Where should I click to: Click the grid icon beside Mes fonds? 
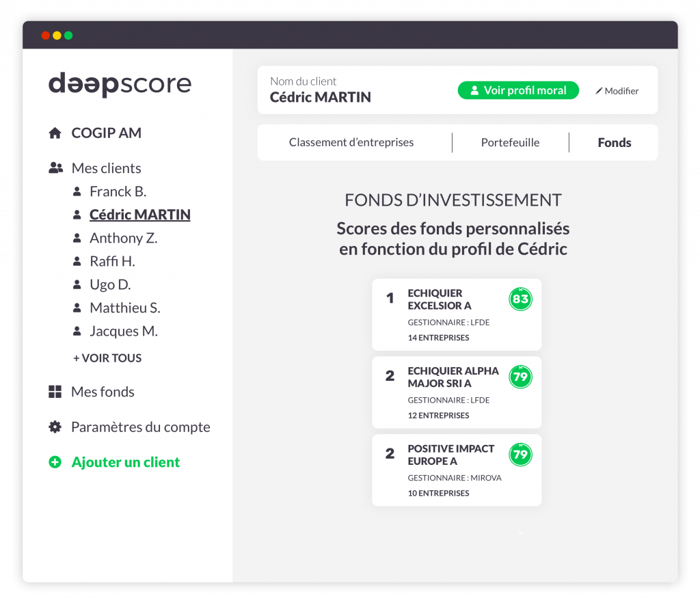[55, 392]
